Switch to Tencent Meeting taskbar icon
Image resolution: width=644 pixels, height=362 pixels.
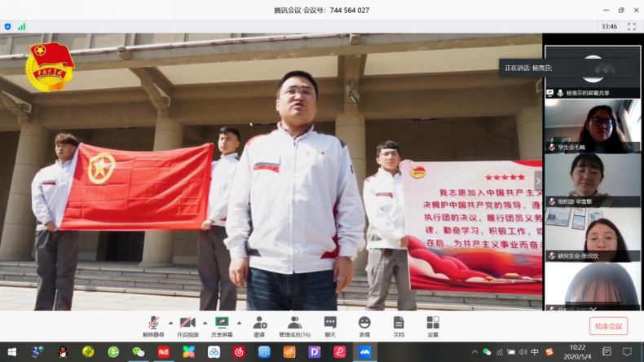(364, 352)
